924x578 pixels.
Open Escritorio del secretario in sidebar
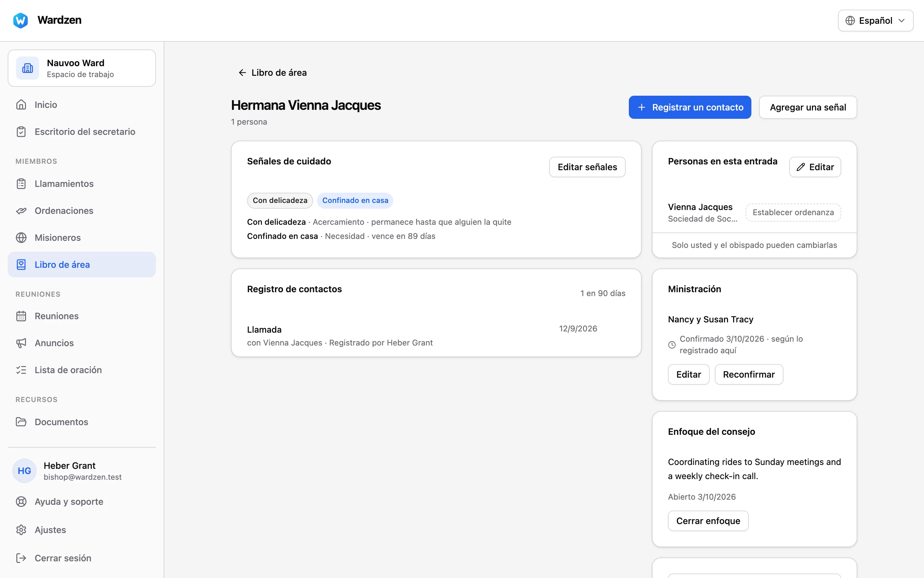(82, 132)
